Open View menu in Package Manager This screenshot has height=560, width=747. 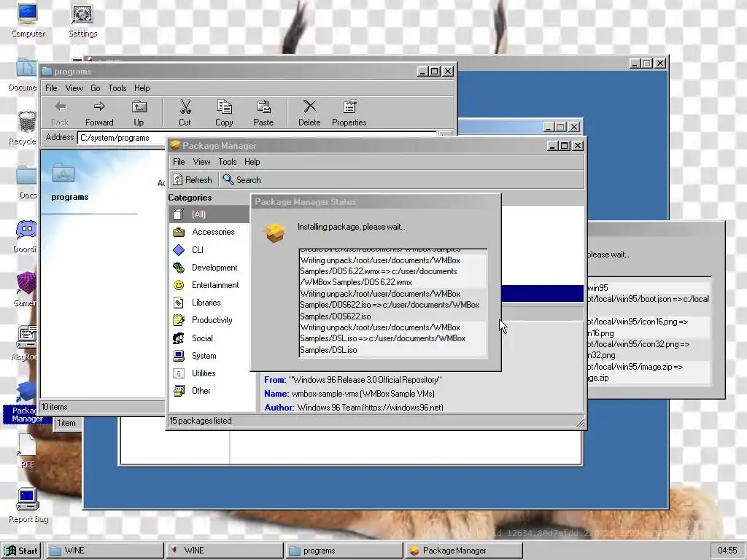pyautogui.click(x=201, y=162)
